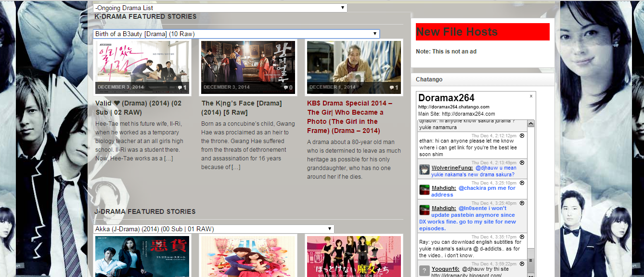The height and width of the screenshot is (277, 644).
Task: Click reply arrow on Ray's 3:35:17pm message
Action: 522,237
